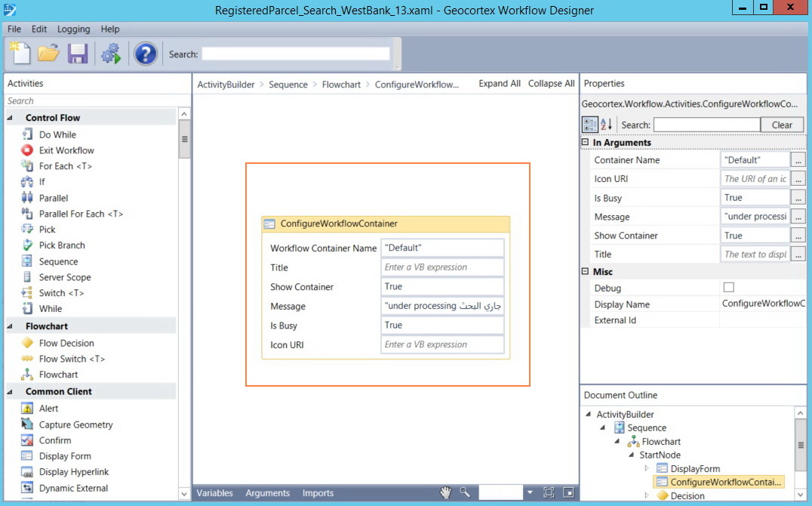Select the Pick Branch activity icon
This screenshot has height=506, width=812.
click(x=27, y=245)
